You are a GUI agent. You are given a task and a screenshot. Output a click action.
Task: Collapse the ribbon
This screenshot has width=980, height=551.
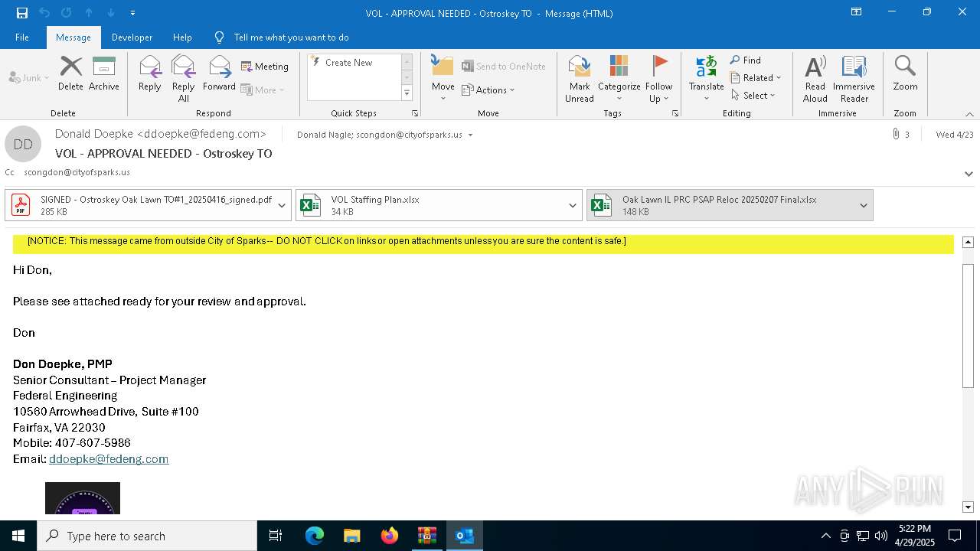969,114
